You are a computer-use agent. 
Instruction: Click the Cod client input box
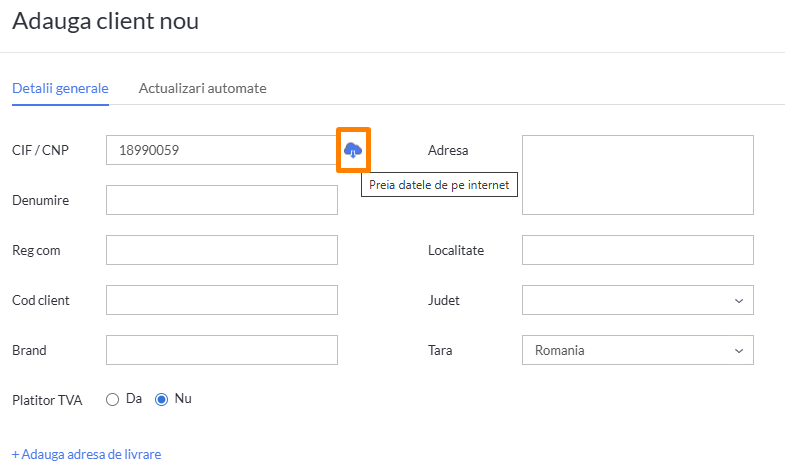221,300
